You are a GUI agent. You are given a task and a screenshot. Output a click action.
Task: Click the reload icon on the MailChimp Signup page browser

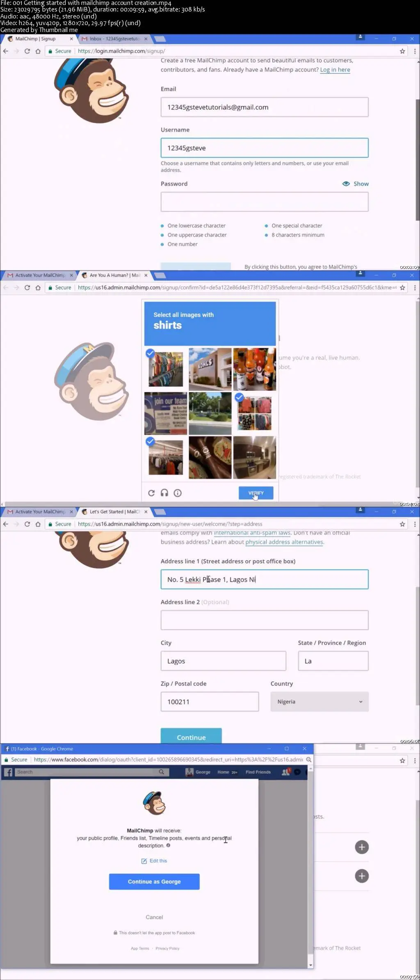click(27, 51)
